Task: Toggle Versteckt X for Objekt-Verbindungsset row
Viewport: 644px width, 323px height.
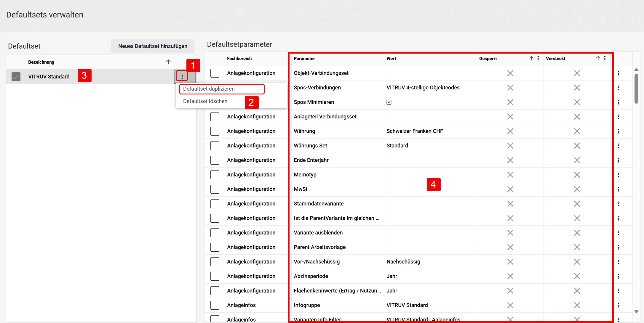Action: coord(577,73)
